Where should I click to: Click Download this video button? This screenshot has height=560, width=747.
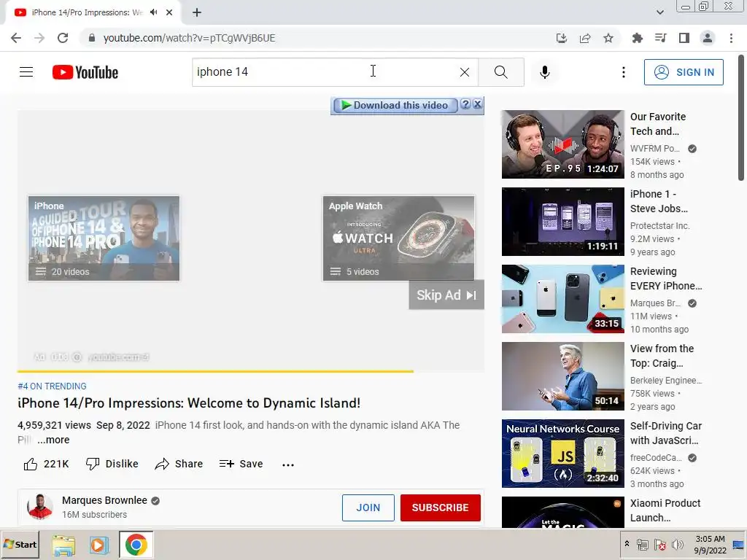coord(395,105)
